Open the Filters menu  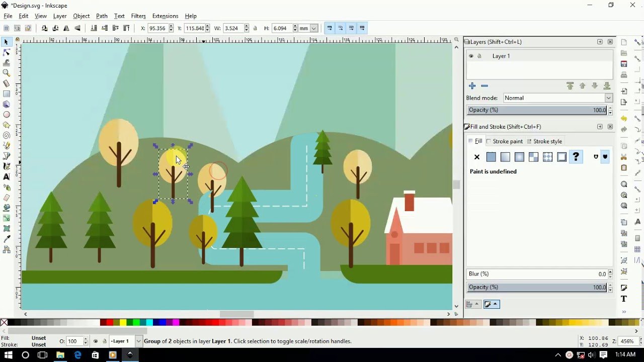(x=138, y=16)
